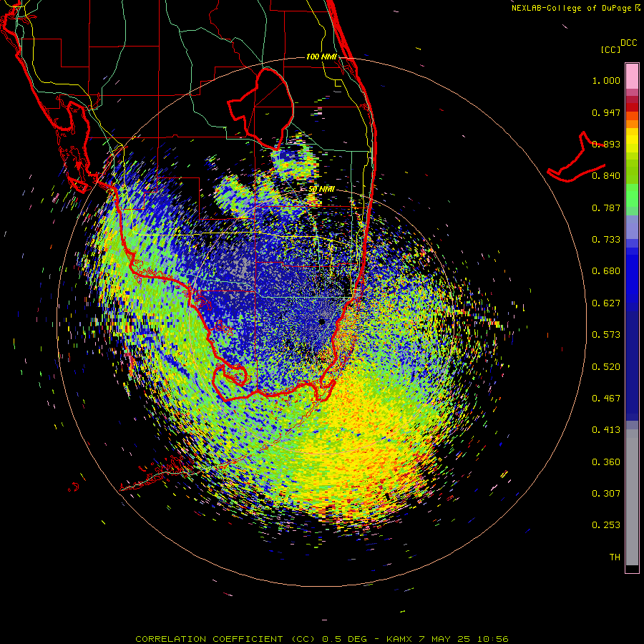This screenshot has height=644, width=644.
Task: Select the 0.253 scale value
Action: (x=606, y=525)
